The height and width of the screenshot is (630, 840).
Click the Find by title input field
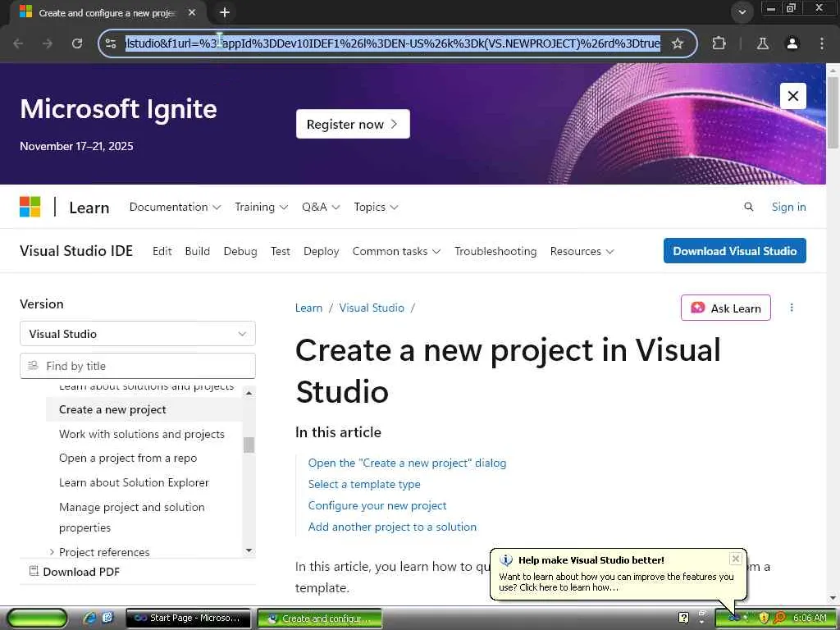(138, 366)
